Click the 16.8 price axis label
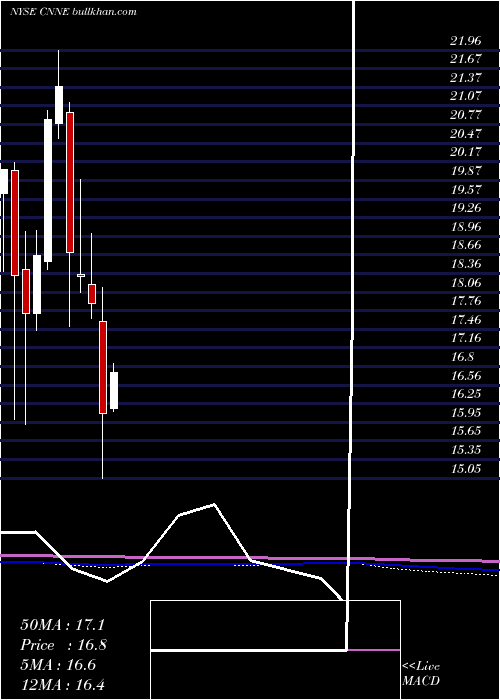Screen dimensions: 500x700 [462, 356]
